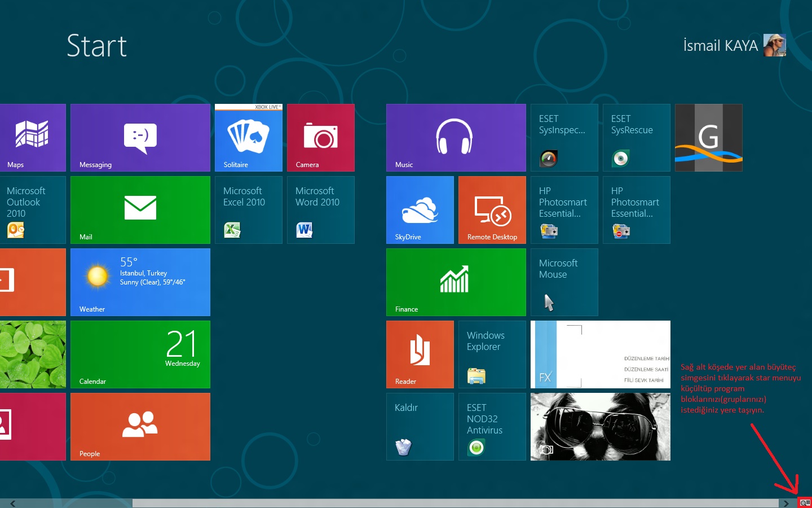Viewport: 812px width, 508px height.
Task: Open the FX document thumbnail tile
Action: [601, 354]
